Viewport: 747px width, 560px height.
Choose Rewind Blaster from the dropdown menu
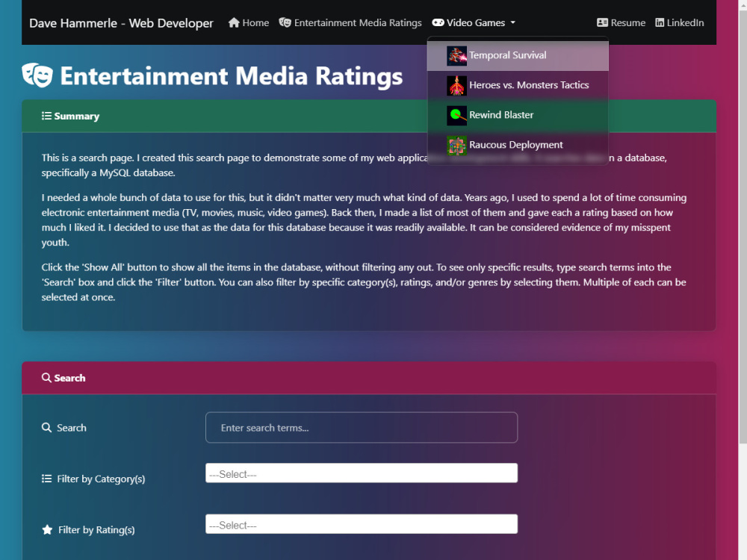(x=518, y=115)
